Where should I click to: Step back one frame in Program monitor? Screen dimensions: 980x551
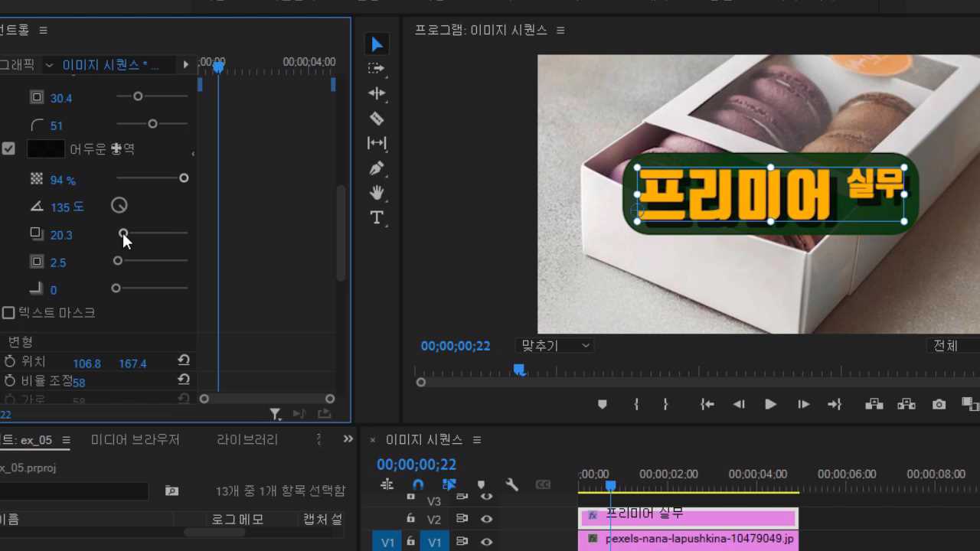coord(739,404)
